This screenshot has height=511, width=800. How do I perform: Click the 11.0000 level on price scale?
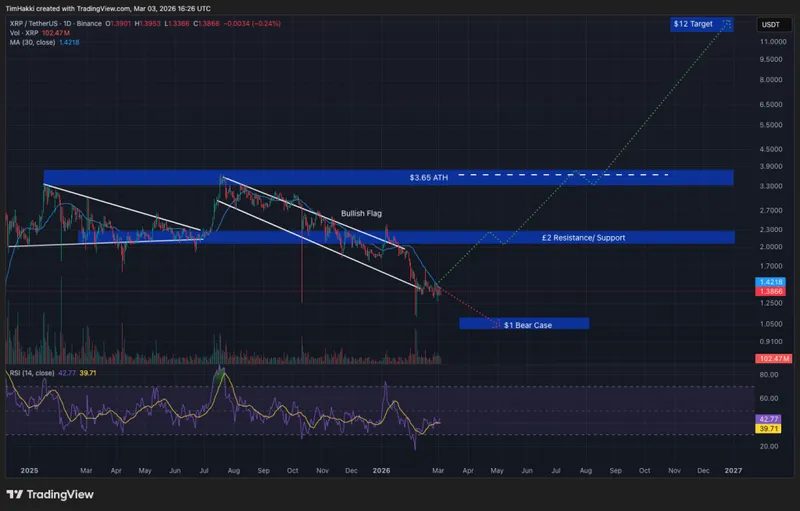[771, 42]
